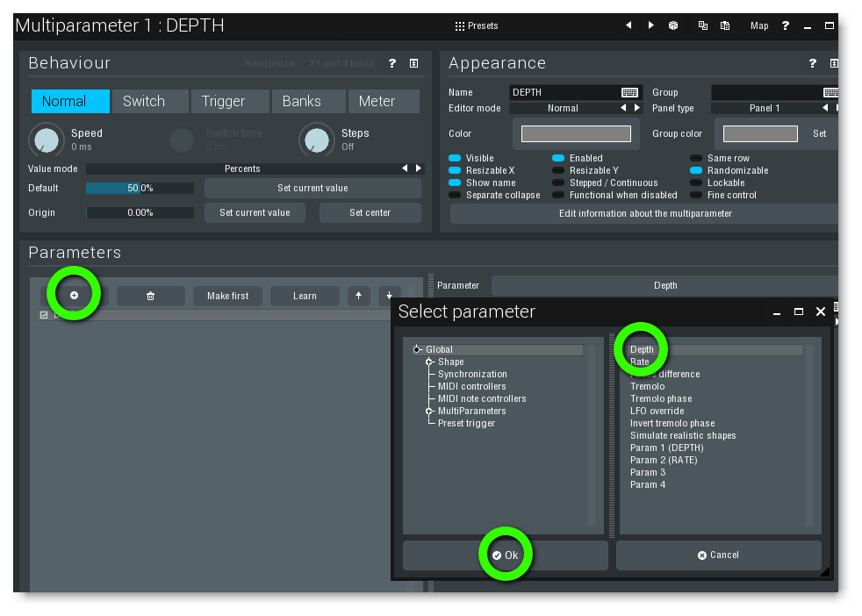Toggle the Lockable option

[x=718, y=183]
